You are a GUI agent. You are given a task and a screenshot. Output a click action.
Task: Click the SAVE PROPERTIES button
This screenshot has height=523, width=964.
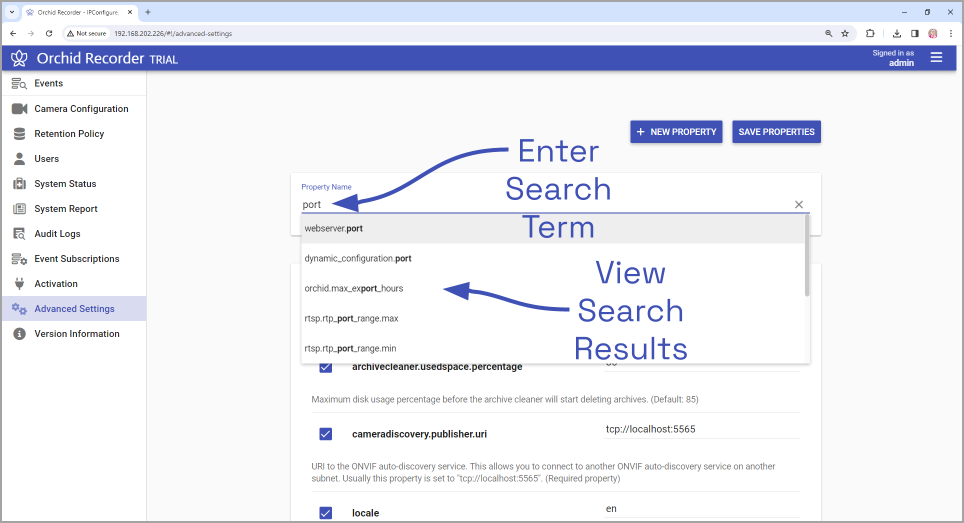[776, 132]
